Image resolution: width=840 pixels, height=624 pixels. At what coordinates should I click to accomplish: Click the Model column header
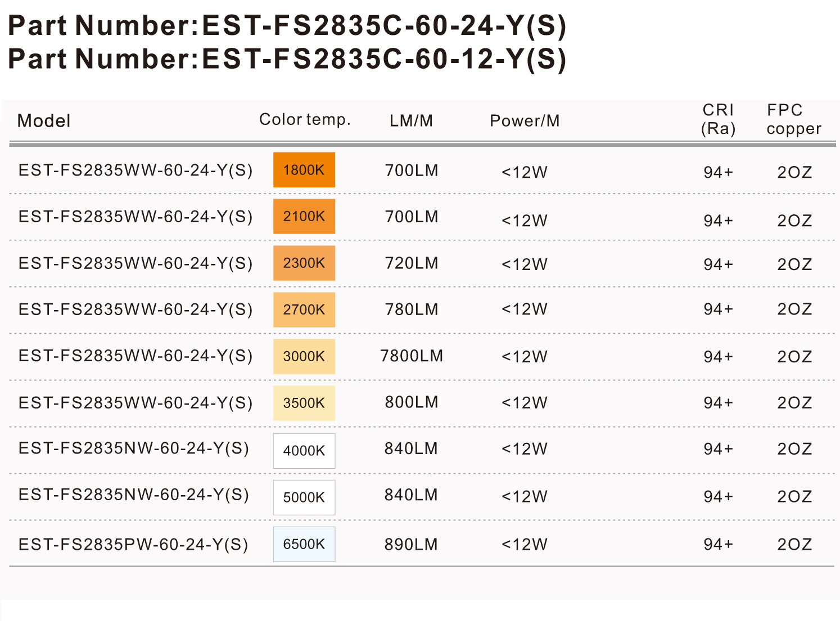(x=44, y=120)
